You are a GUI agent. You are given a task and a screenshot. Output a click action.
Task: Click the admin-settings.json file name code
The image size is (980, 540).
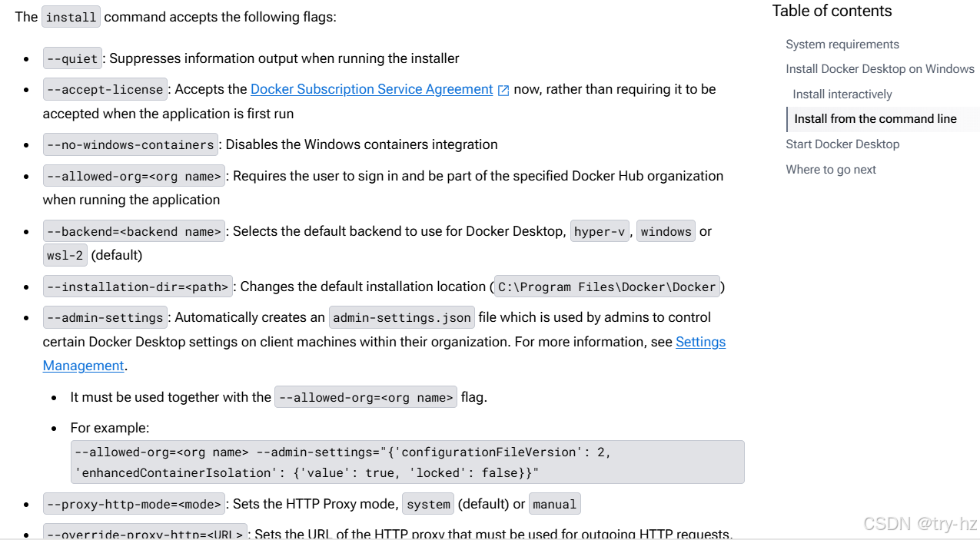tap(401, 317)
